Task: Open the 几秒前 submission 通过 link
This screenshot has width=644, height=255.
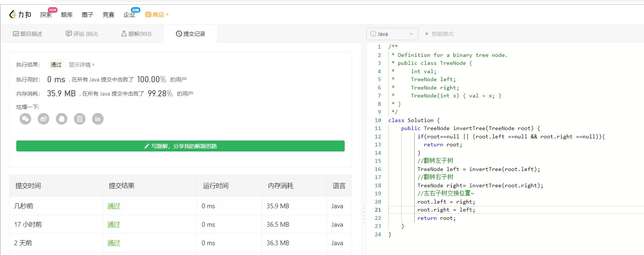Action: click(x=113, y=206)
